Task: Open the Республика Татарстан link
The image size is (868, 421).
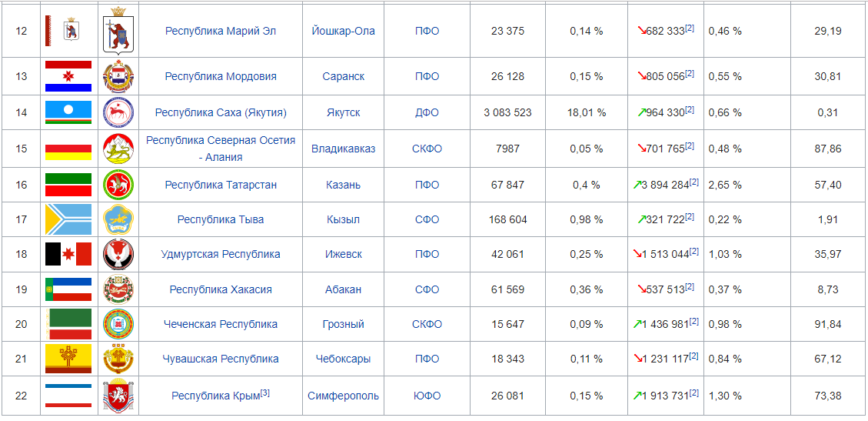Action: tap(221, 185)
